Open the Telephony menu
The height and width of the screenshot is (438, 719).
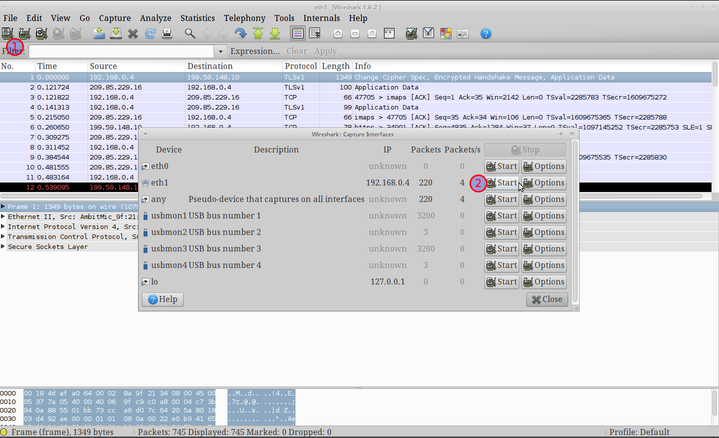pos(244,18)
